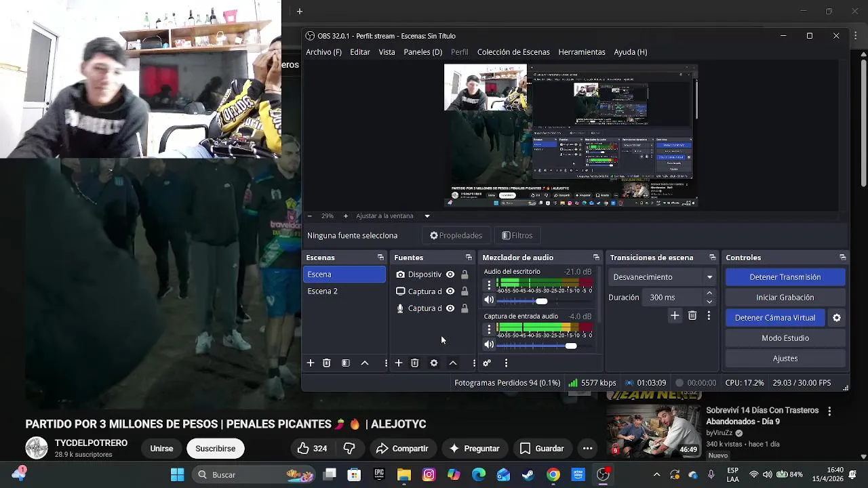Open more options menu on YouTube video
This screenshot has height=488, width=868.
coord(588,449)
